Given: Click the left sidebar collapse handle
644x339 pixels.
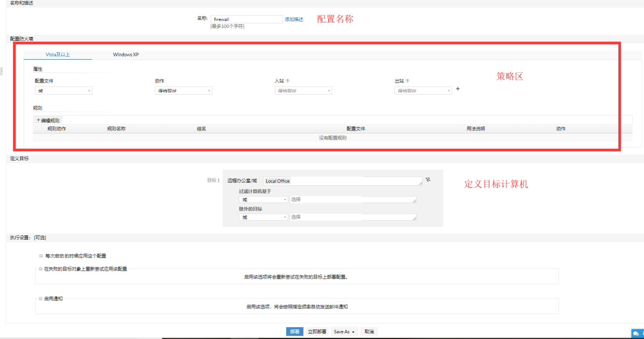Looking at the screenshot, I should click(x=2, y=71).
